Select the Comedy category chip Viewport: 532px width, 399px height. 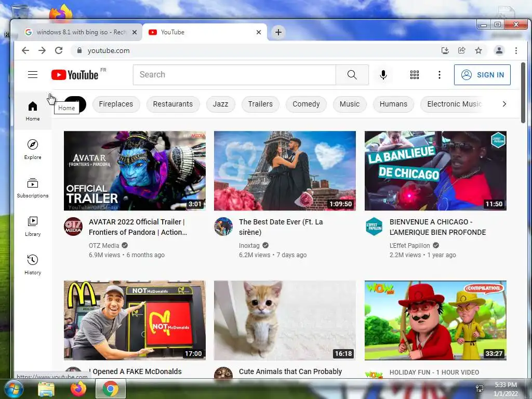click(306, 104)
